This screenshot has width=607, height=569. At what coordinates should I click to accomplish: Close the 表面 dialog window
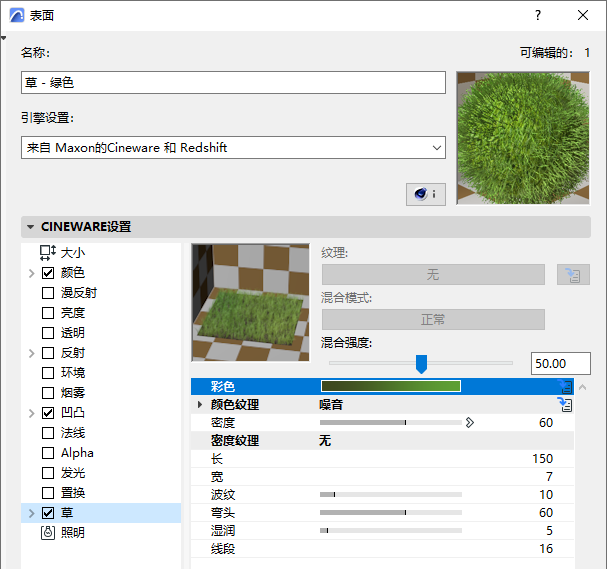[583, 15]
